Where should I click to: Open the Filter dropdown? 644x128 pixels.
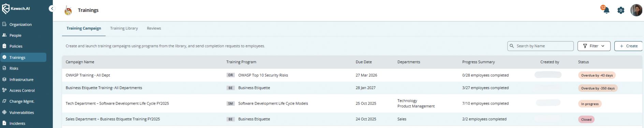(x=594, y=46)
